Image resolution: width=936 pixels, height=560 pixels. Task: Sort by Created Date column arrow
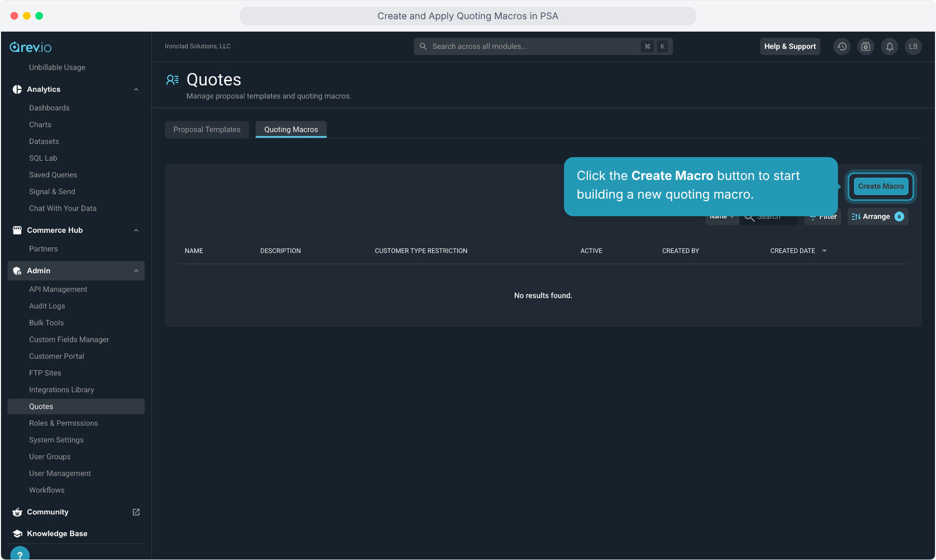pyautogui.click(x=824, y=251)
